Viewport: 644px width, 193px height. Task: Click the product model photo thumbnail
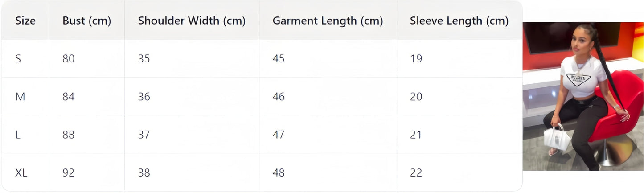583,96
